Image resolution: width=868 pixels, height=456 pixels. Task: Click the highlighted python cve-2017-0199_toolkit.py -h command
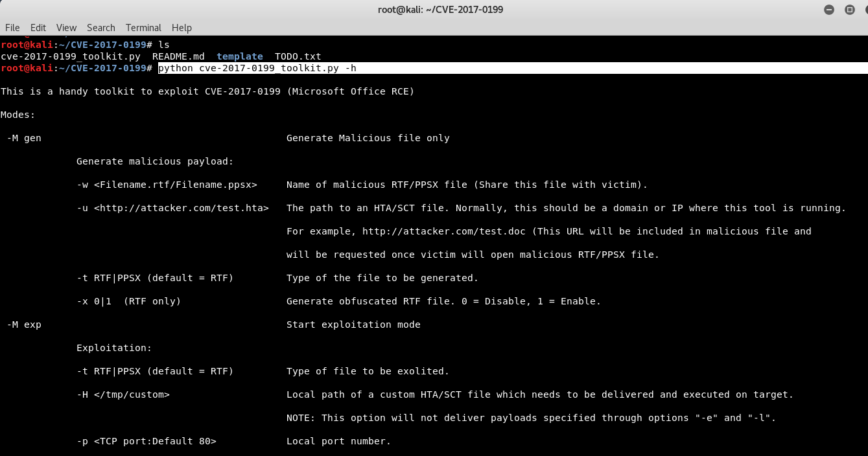(x=257, y=68)
